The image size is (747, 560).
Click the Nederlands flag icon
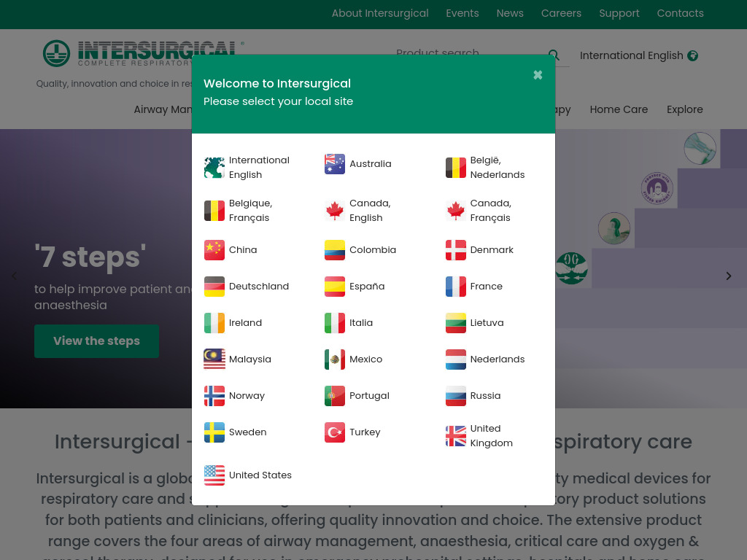pyautogui.click(x=456, y=359)
